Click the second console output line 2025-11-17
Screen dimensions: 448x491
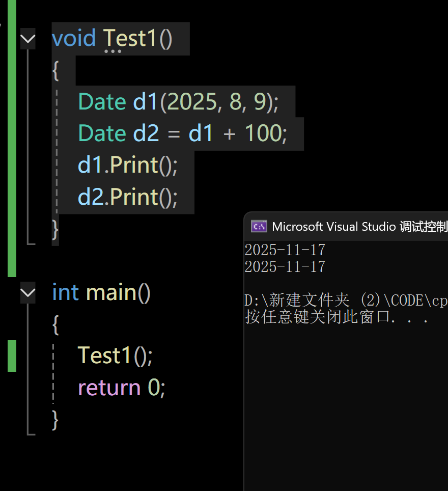pyautogui.click(x=285, y=267)
